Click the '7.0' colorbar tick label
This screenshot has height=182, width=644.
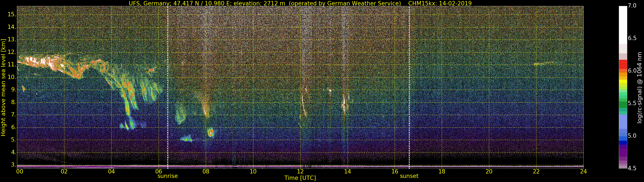[x=632, y=6]
